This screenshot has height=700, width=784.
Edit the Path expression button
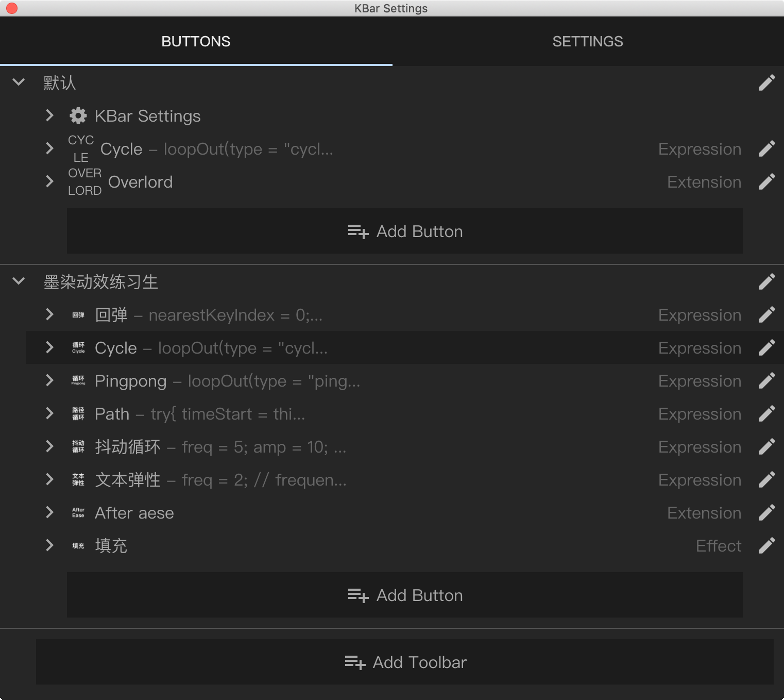766,413
